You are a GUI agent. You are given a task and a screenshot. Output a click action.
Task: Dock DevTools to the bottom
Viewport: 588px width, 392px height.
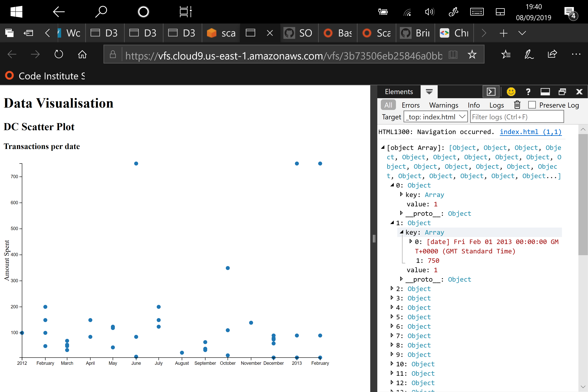(x=545, y=92)
